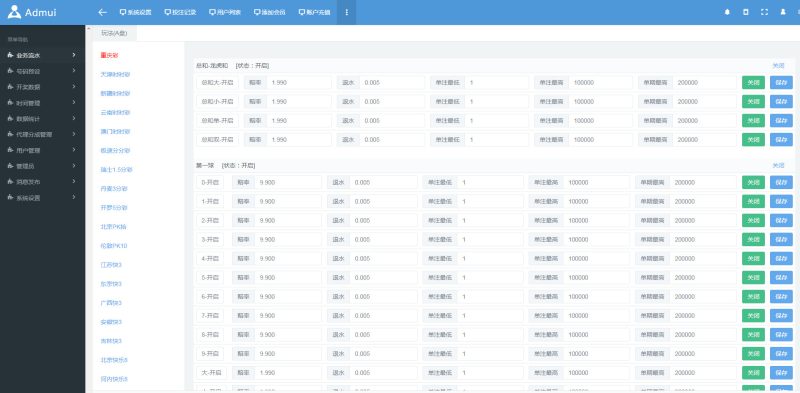Open 账户充值 shortcut in the top bar
Screen dimensions: 800x393
(314, 12)
